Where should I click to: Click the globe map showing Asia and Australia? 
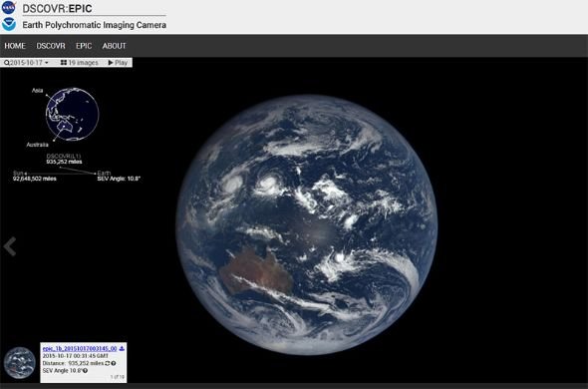(x=72, y=114)
